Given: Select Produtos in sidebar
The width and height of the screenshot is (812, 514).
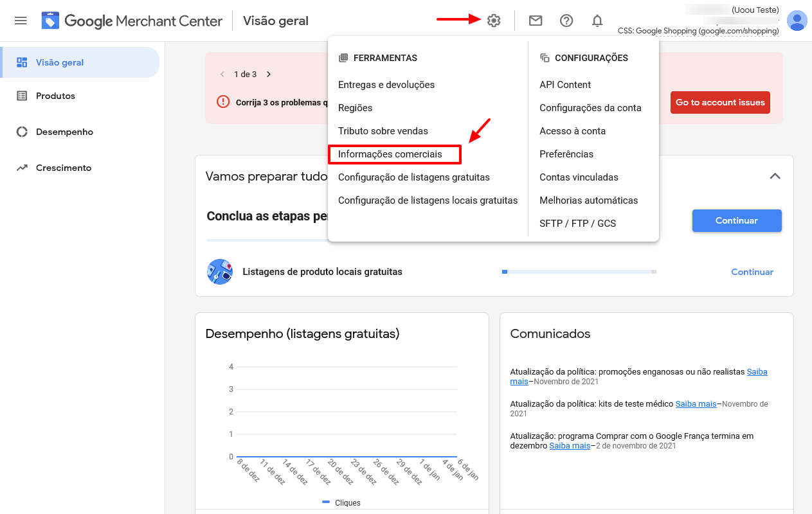Looking at the screenshot, I should click(80, 96).
